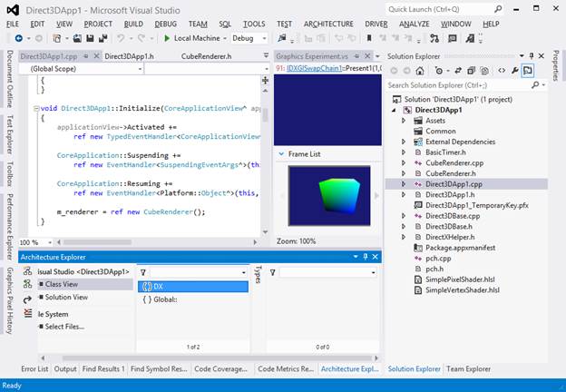Switch to the CubeRenderer.h tab

point(206,56)
